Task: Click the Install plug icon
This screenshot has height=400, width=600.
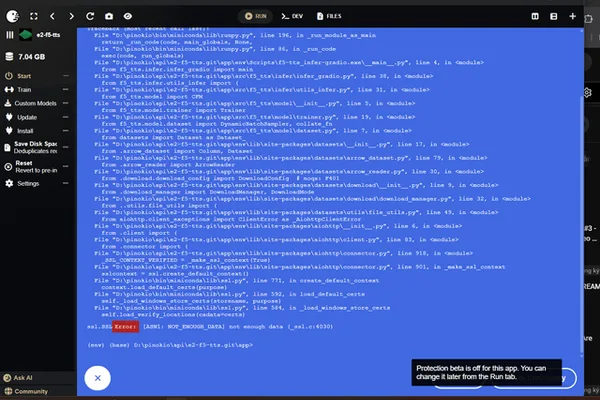Action: [9, 131]
